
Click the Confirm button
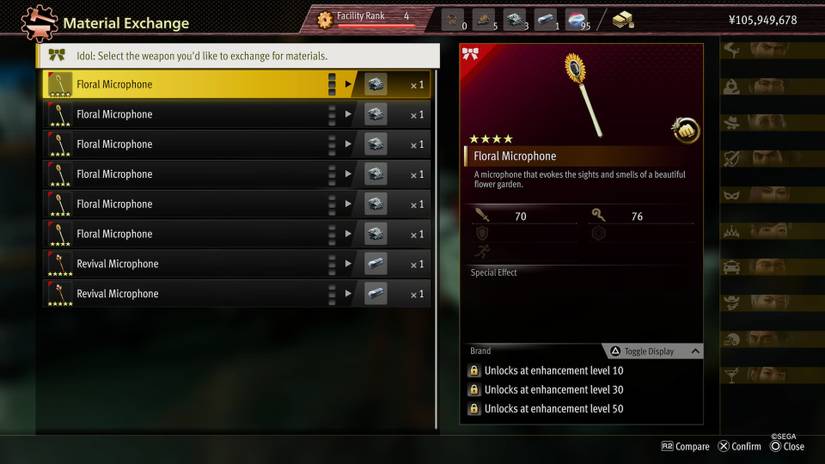(x=739, y=446)
